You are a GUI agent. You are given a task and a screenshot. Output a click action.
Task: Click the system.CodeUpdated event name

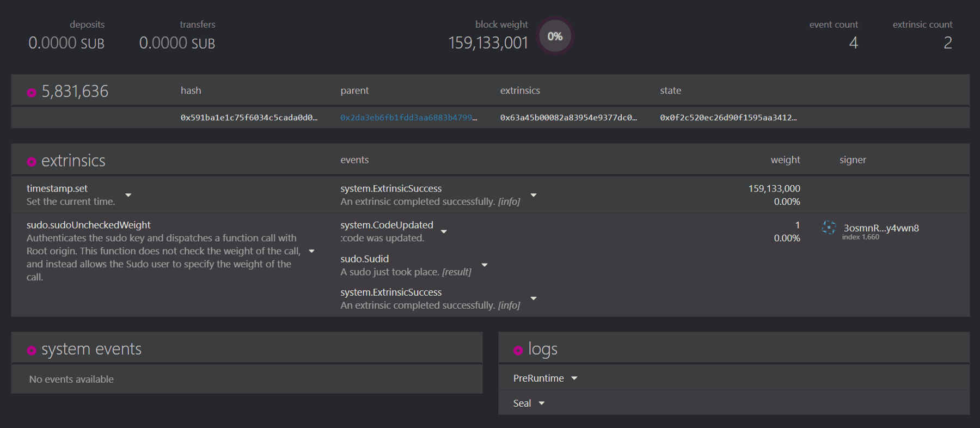pos(387,225)
